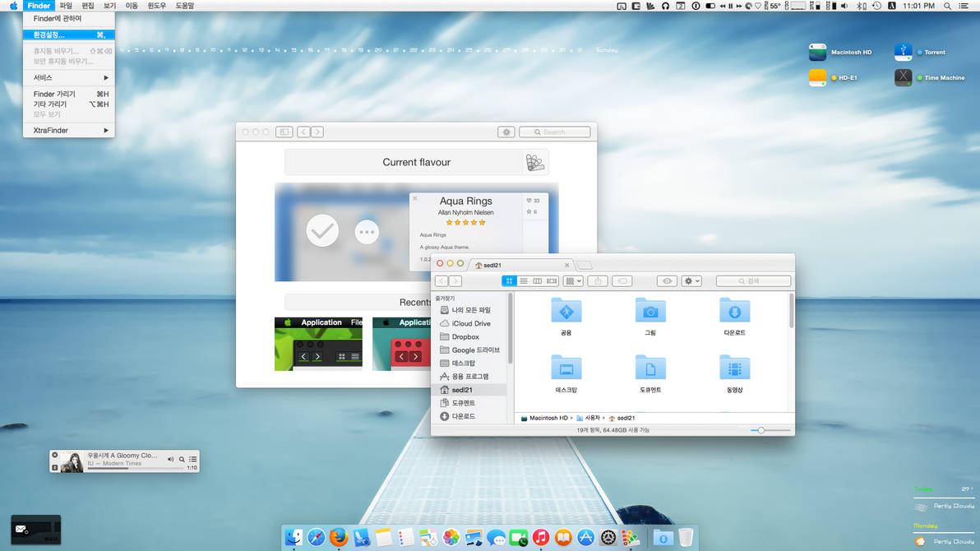Select the 도큐멘트 folder in file area
Screen dimensions: 980x551
tap(650, 368)
